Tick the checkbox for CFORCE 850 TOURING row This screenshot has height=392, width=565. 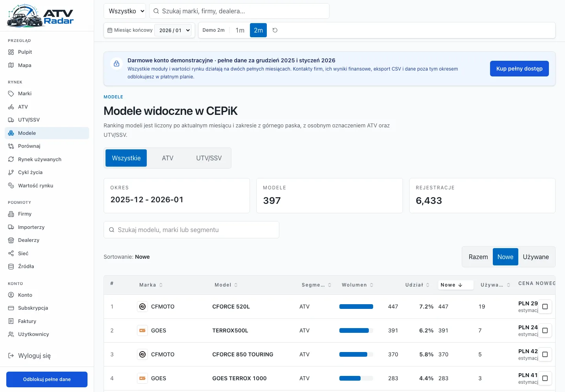pyautogui.click(x=545, y=354)
